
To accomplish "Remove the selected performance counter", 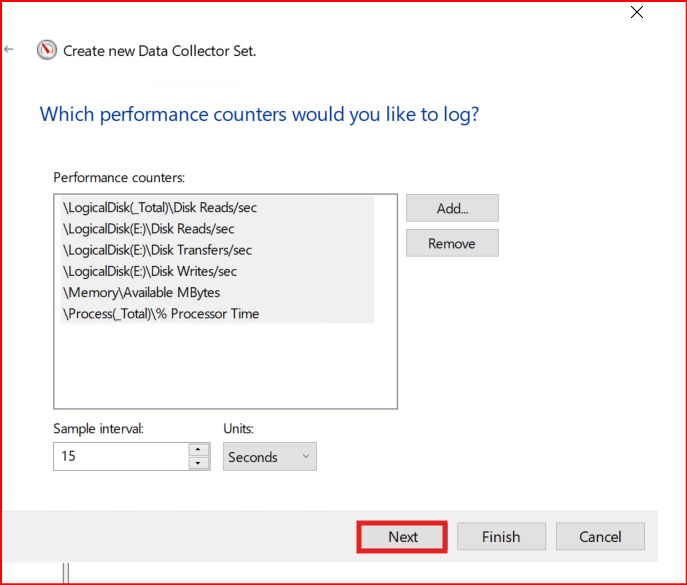I will [452, 243].
